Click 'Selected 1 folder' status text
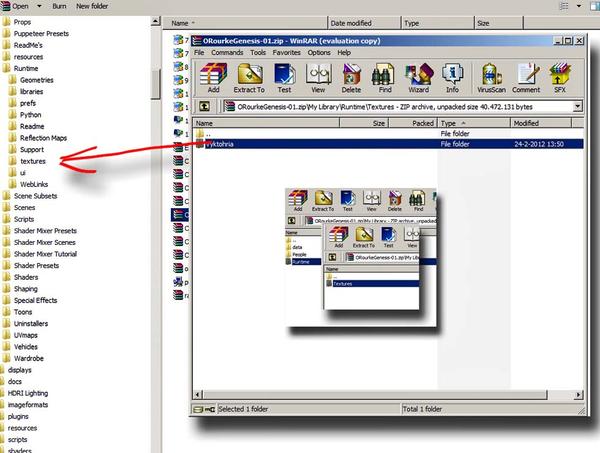Image resolution: width=600 pixels, height=453 pixels. click(243, 409)
